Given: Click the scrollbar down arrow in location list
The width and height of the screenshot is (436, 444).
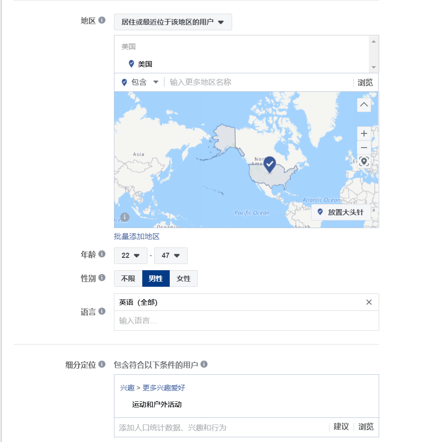Looking at the screenshot, I should pos(374,67).
